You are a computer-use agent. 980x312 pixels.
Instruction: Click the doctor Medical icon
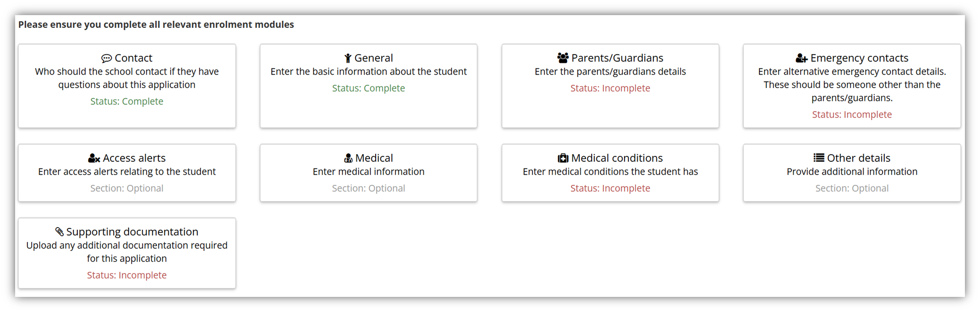(348, 158)
